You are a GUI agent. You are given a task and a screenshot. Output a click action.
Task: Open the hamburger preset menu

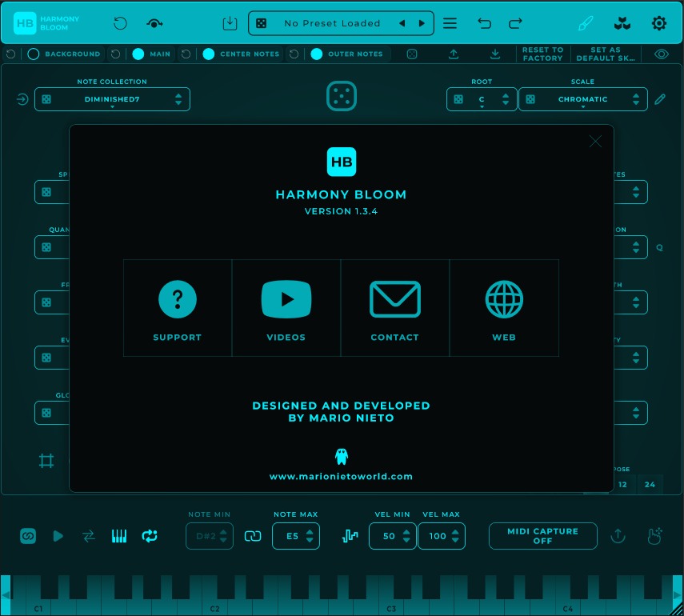pos(450,23)
